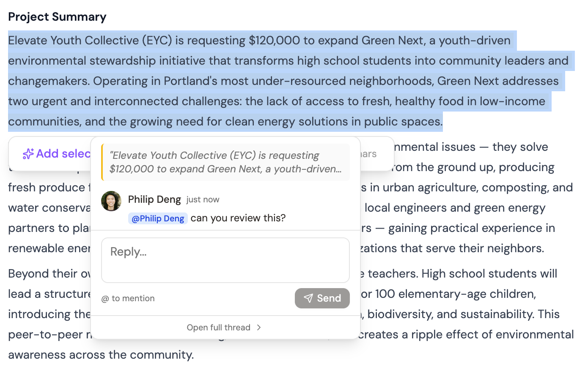Click Philip Deng's profile avatar
The height and width of the screenshot is (365, 588).
point(111,201)
